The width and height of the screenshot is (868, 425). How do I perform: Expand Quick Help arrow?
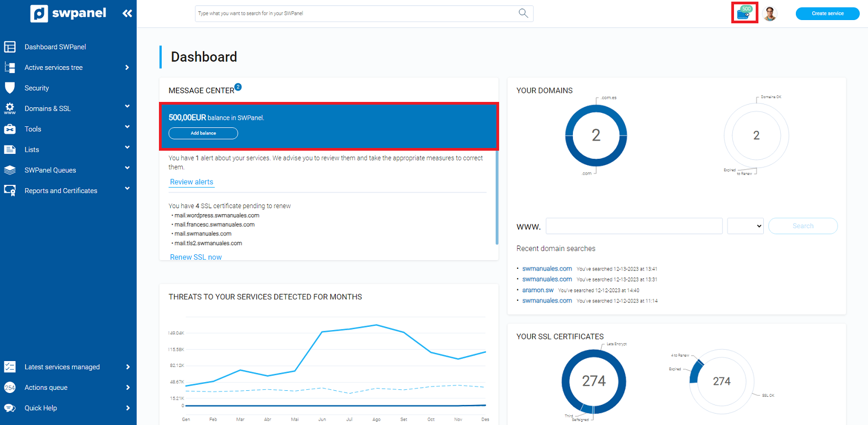(x=127, y=408)
